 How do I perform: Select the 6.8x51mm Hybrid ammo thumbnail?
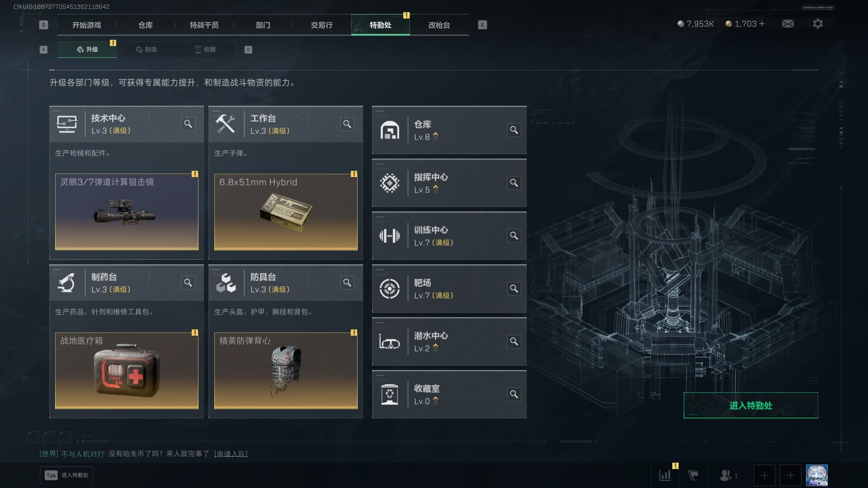(x=286, y=212)
